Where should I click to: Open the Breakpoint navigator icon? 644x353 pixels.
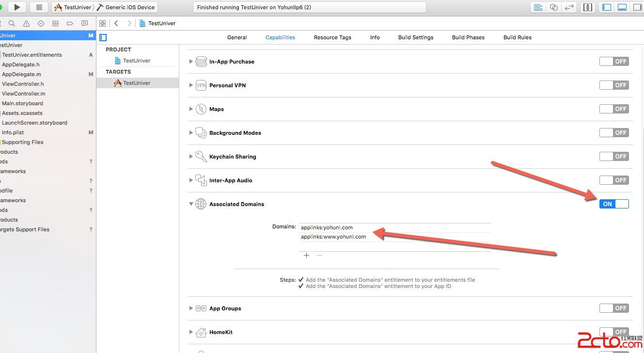(70, 23)
